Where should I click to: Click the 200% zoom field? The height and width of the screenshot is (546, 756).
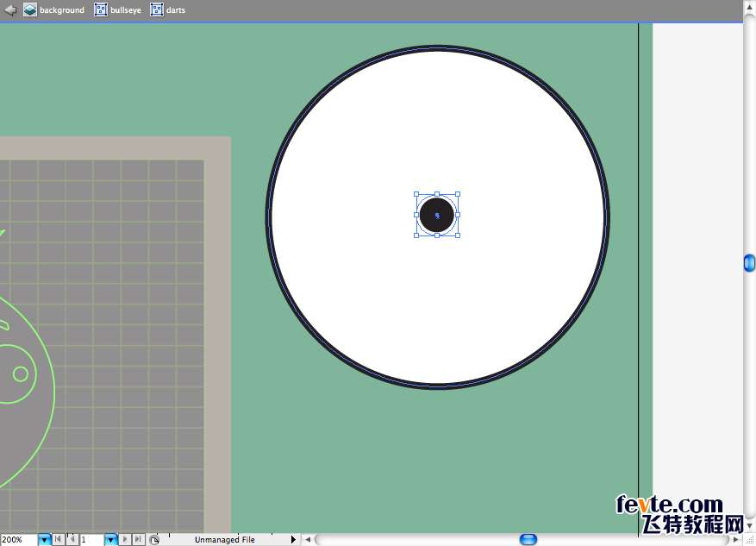click(x=18, y=540)
